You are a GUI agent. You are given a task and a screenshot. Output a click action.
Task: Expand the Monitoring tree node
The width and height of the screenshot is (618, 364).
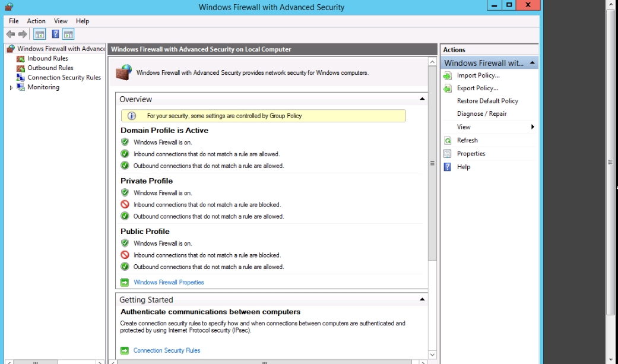point(11,87)
